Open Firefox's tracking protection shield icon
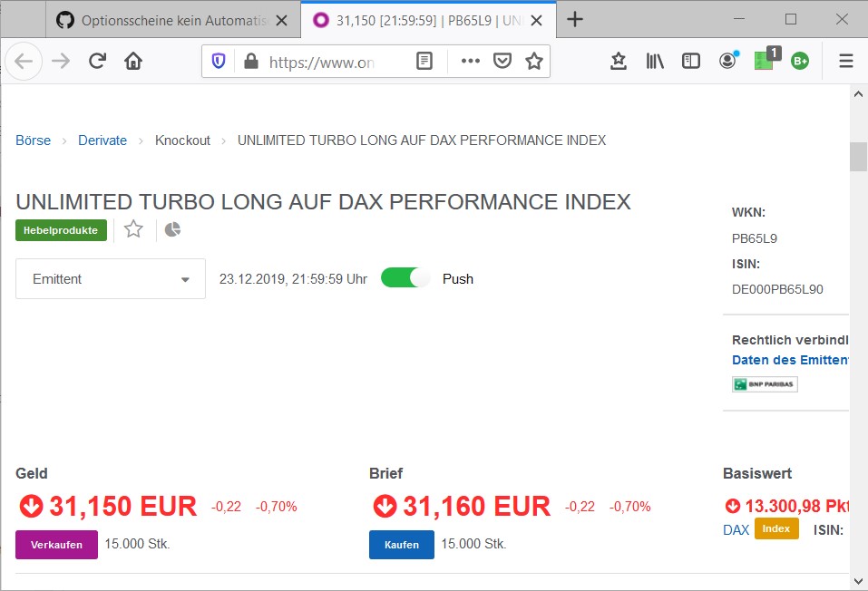This screenshot has height=591, width=868. coord(218,60)
